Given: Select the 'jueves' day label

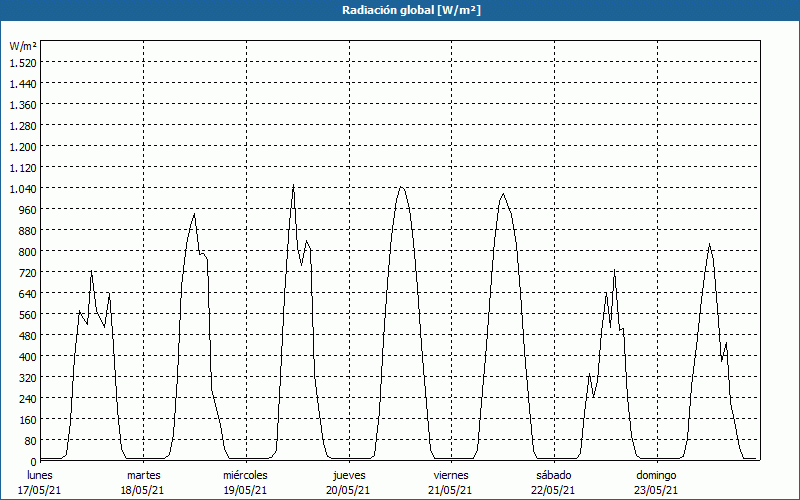Looking at the screenshot, I should coord(349,475).
